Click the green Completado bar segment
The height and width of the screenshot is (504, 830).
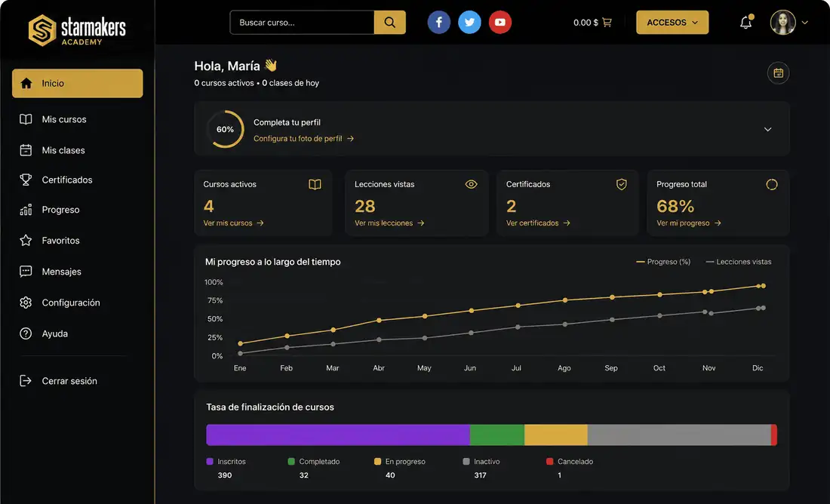point(497,435)
